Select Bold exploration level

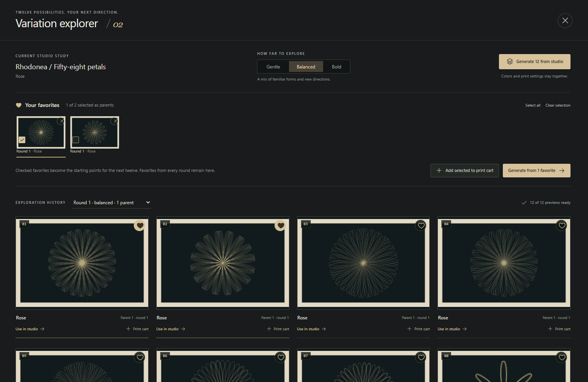(336, 67)
